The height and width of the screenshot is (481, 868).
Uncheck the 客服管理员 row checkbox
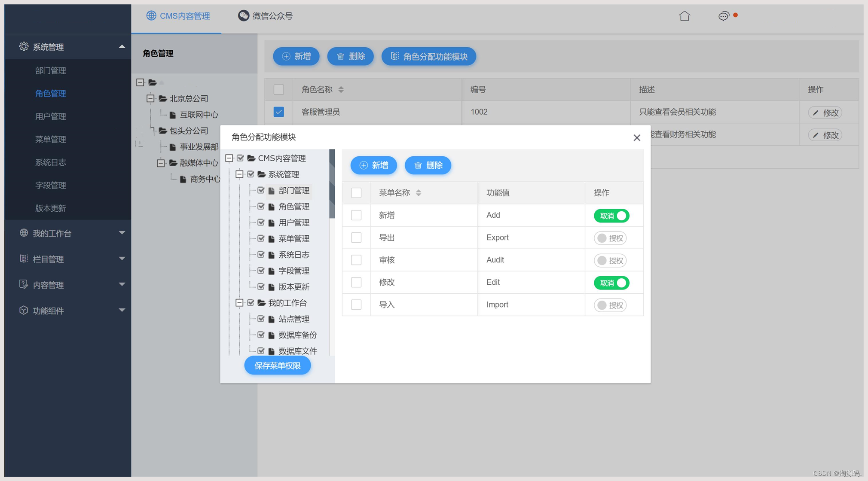click(279, 112)
